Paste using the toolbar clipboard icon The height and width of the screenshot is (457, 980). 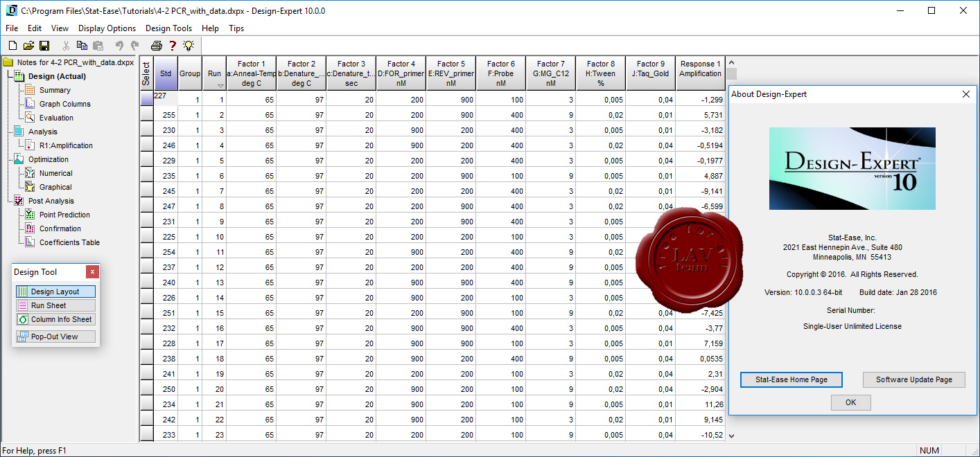click(x=98, y=46)
